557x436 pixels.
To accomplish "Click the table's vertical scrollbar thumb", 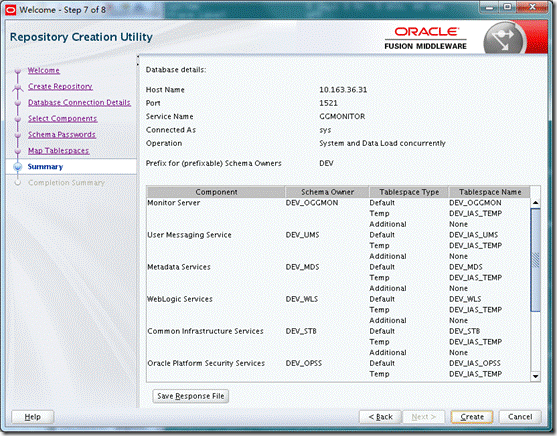I will tap(535, 260).
